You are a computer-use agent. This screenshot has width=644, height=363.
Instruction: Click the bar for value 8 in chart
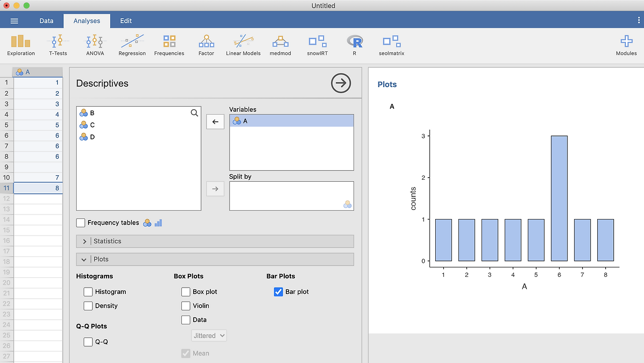[x=605, y=240]
